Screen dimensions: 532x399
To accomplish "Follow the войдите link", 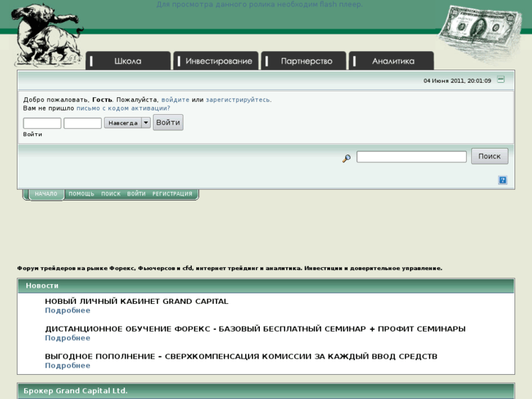I will coord(176,100).
